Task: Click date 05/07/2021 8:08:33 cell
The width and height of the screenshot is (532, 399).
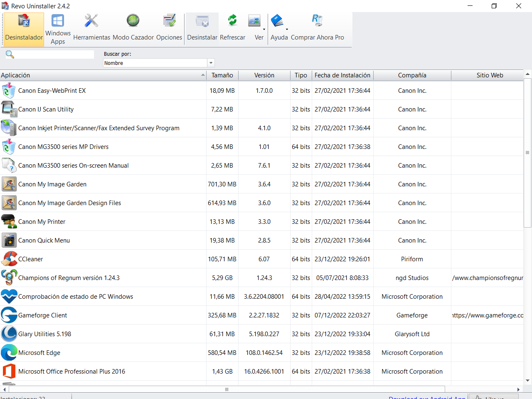Action: [342, 278]
